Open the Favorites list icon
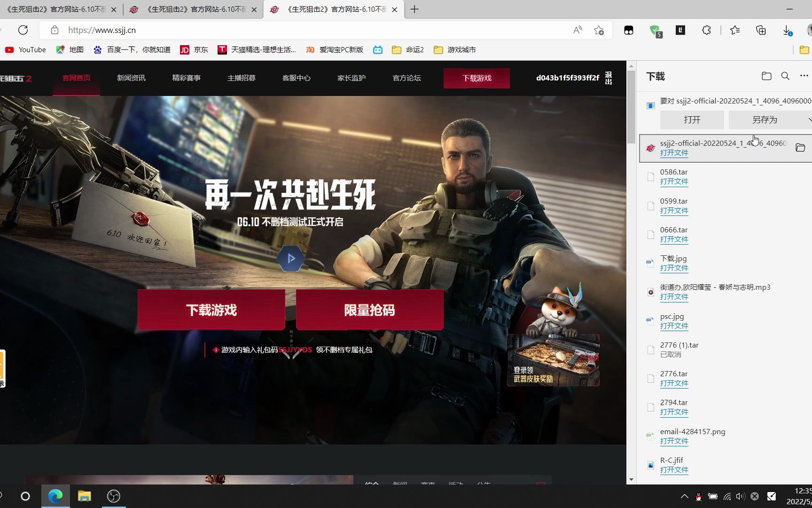 pyautogui.click(x=735, y=30)
